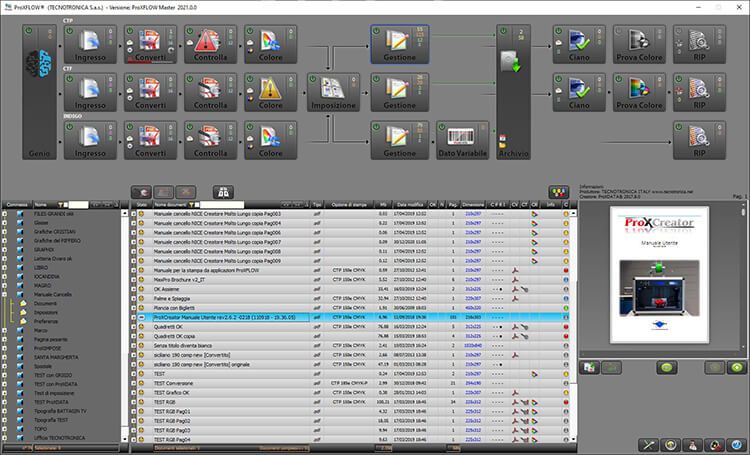Expand the FILES GRANDI job folder

click(x=4, y=214)
